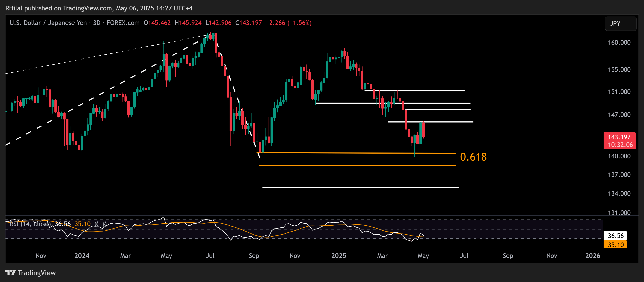Click the change value −2.266 (−1.56%)
644x282 pixels.
tap(288, 23)
